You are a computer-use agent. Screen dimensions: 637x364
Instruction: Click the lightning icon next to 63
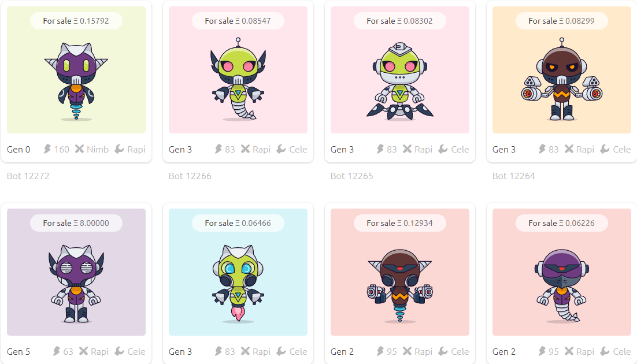57,351
